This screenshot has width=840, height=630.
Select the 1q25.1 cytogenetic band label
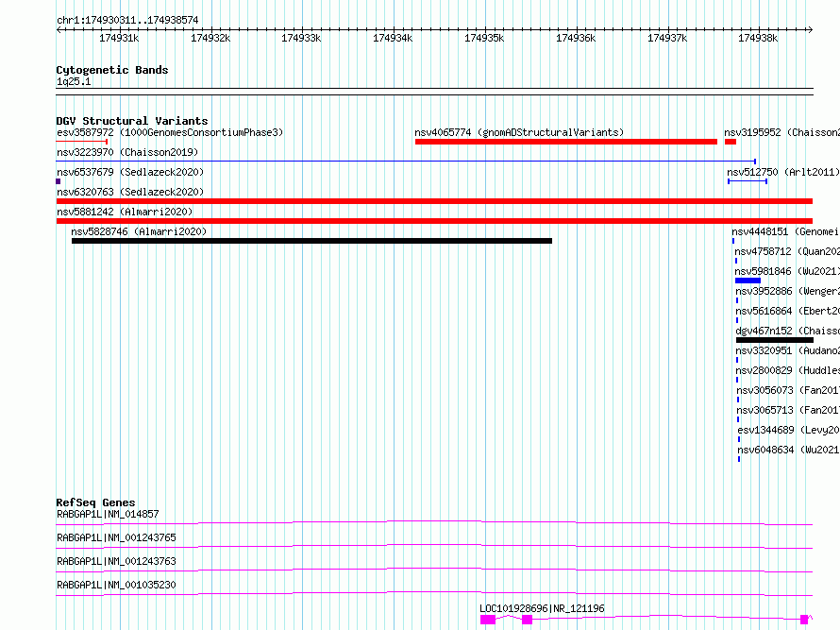74,81
